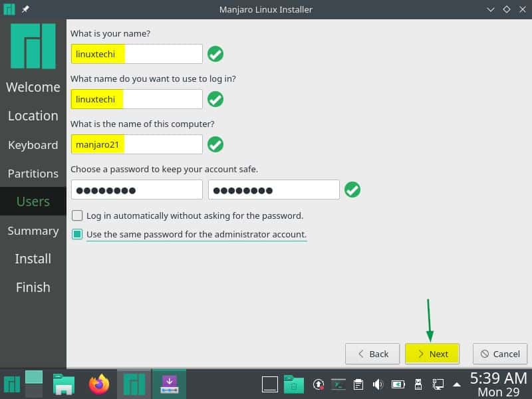Open the volume control tray icon
This screenshot has height=399, width=532.
click(378, 384)
